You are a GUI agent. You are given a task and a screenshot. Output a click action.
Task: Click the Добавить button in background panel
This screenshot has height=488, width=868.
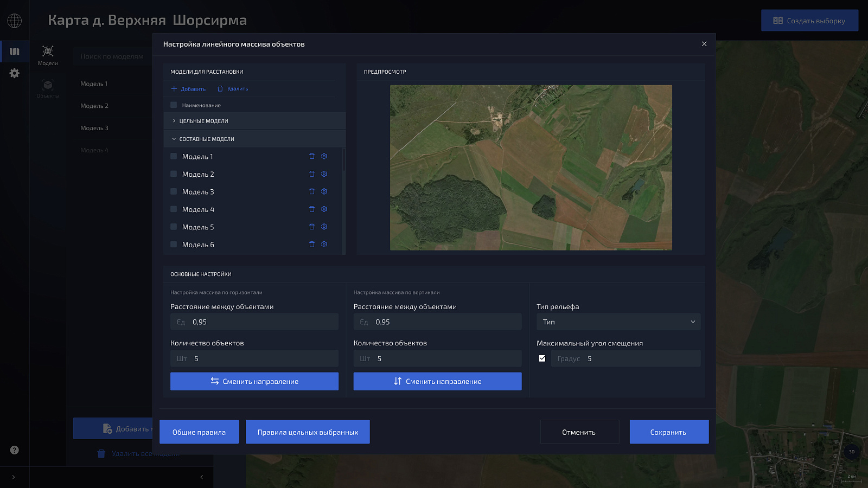click(x=113, y=428)
